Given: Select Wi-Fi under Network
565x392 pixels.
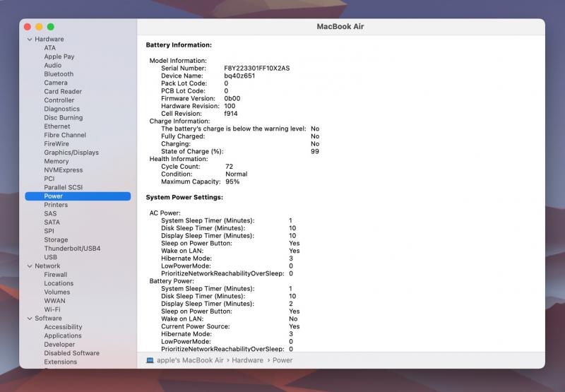Looking at the screenshot, I should pos(52,309).
